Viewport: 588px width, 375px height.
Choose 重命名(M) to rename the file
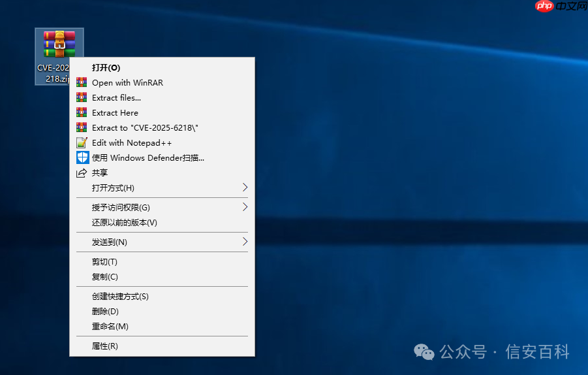(x=162, y=326)
